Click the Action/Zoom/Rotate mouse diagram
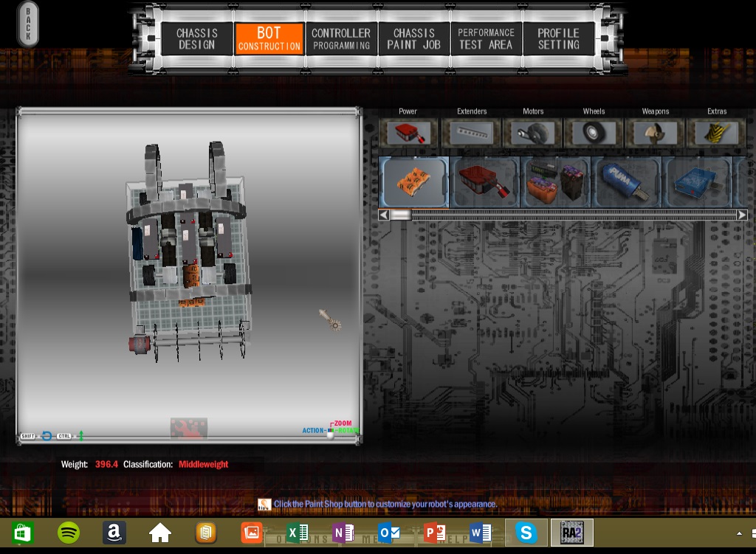Viewport: 756px width, 554px height. pos(330,430)
